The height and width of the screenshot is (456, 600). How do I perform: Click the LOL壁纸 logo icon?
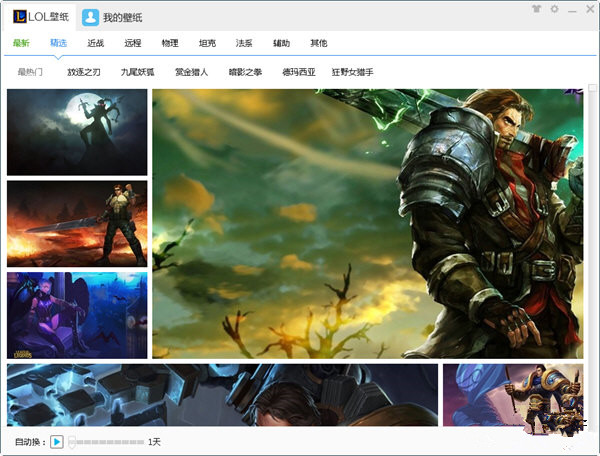coord(18,17)
